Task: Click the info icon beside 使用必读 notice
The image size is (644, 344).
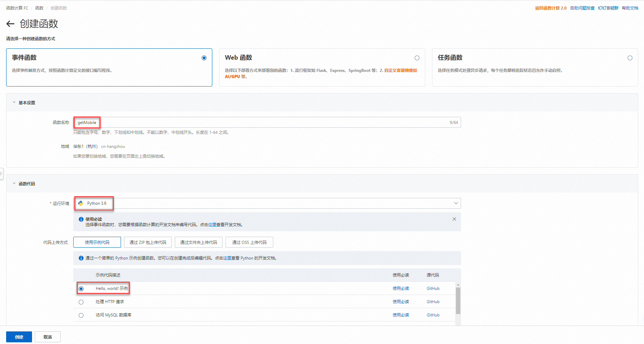Action: tap(81, 219)
